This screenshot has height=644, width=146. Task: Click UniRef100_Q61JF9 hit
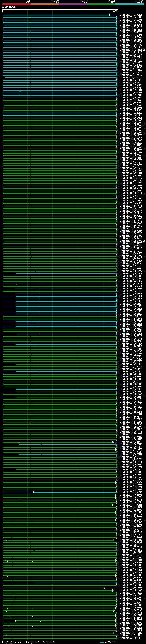[x=131, y=281]
